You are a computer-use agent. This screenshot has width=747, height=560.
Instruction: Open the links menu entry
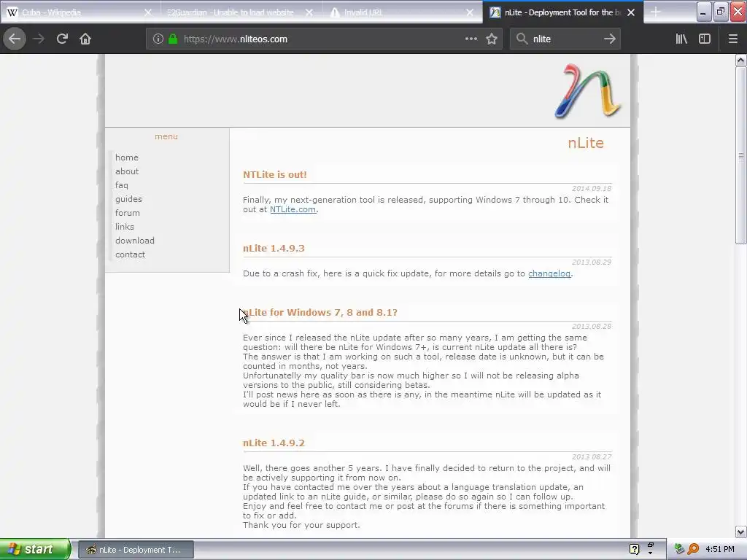pyautogui.click(x=124, y=227)
